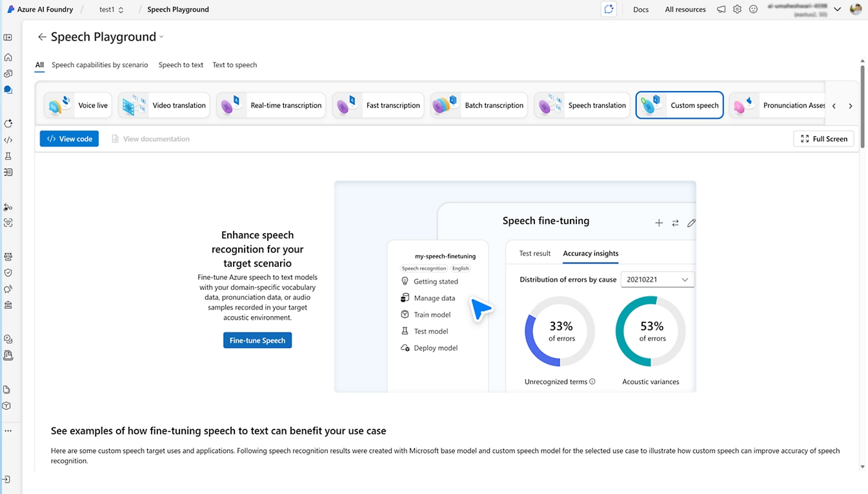This screenshot has width=868, height=494.
Task: Expand the account dropdown chevron
Action: 837,10
